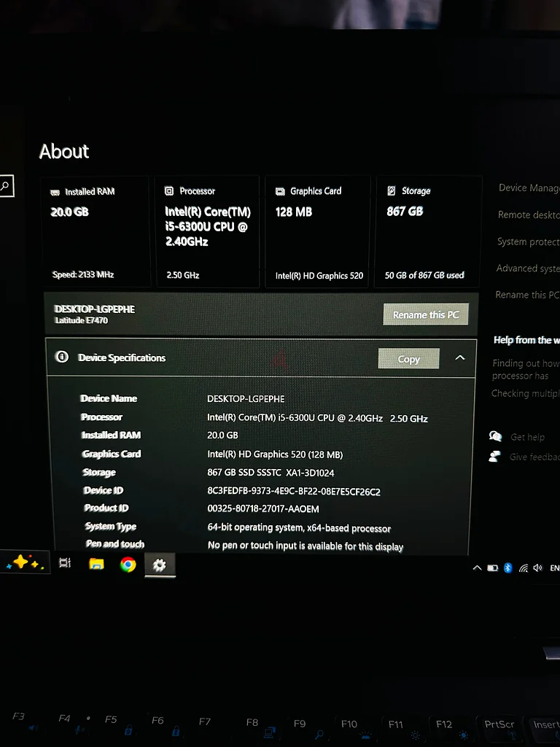Open the Wi-Fi network tray icon
Screen dimensions: 560x747
(x=524, y=568)
